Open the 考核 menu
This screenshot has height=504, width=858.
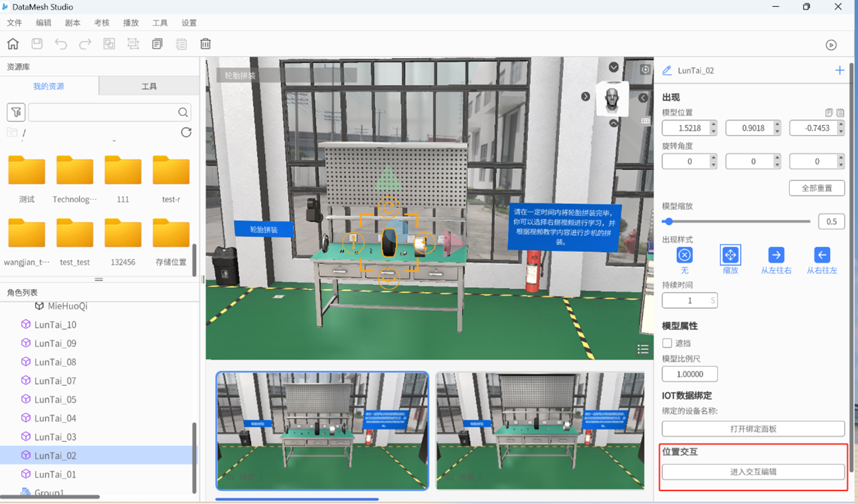[101, 23]
